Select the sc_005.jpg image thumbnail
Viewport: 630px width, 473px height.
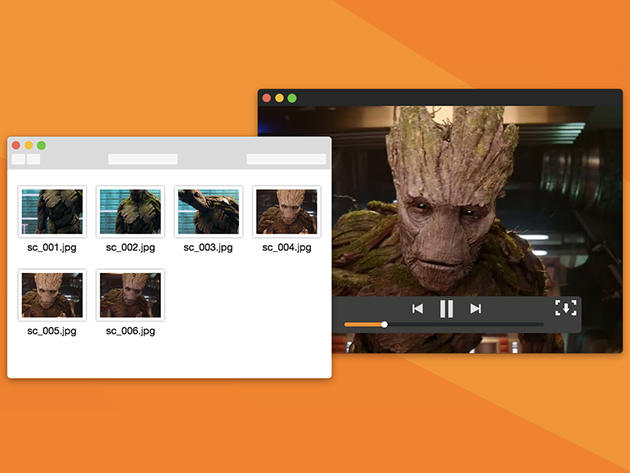pyautogui.click(x=52, y=295)
